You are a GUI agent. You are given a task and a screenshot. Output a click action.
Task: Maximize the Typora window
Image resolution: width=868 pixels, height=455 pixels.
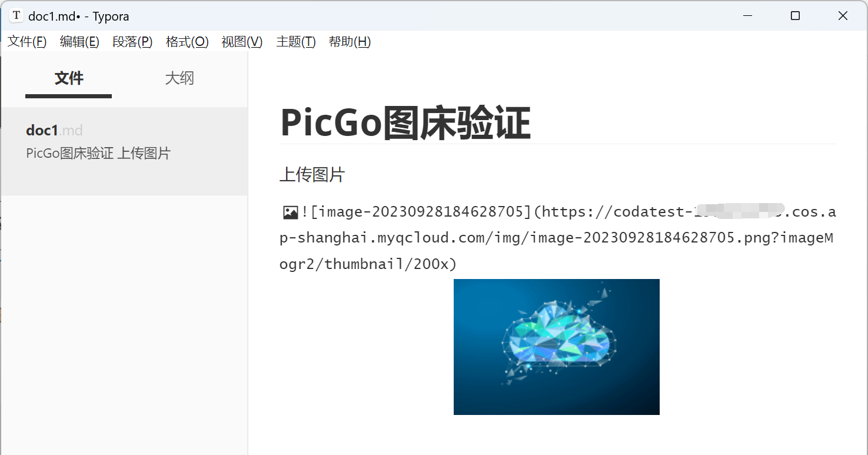[795, 16]
